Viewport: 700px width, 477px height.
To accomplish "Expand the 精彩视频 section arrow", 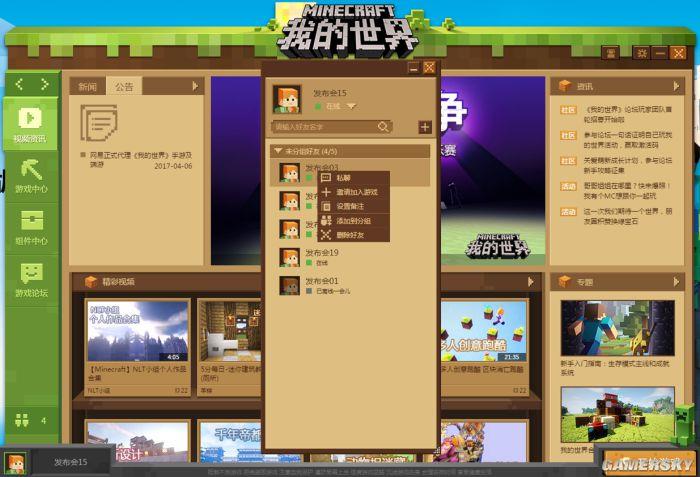I will pyautogui.click(x=530, y=282).
